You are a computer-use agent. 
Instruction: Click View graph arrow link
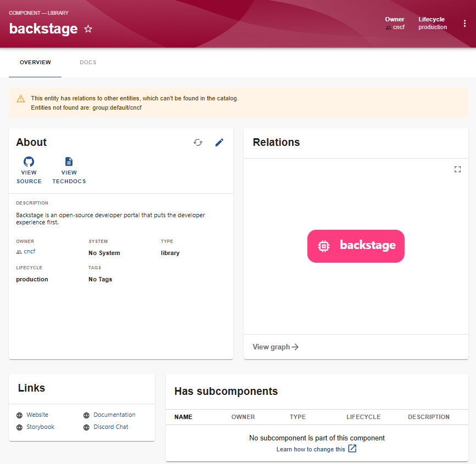tap(276, 347)
